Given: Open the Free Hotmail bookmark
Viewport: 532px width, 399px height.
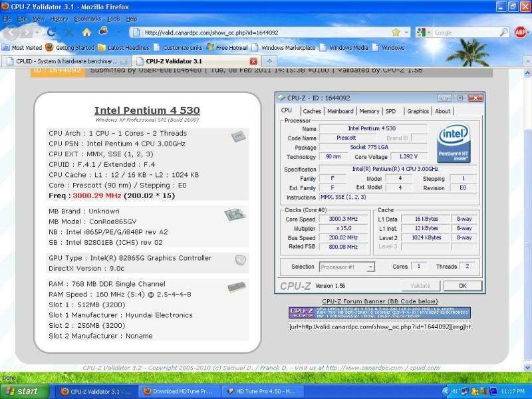Looking at the screenshot, I should pos(227,47).
